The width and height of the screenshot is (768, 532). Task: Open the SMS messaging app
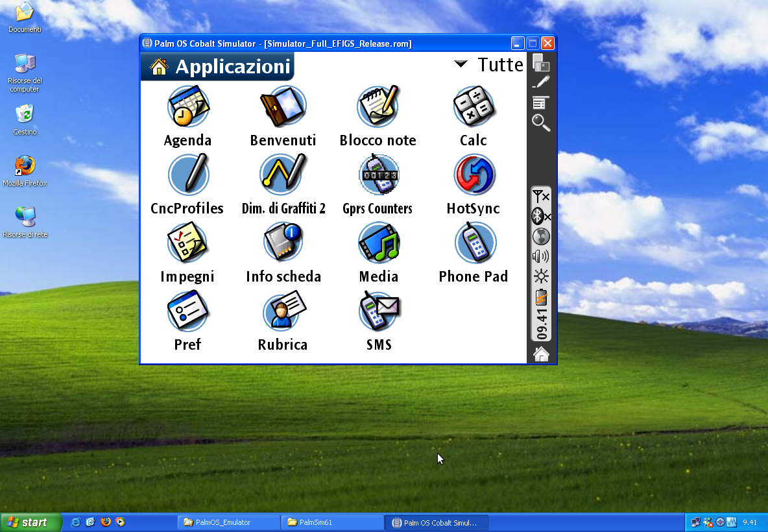(x=379, y=311)
